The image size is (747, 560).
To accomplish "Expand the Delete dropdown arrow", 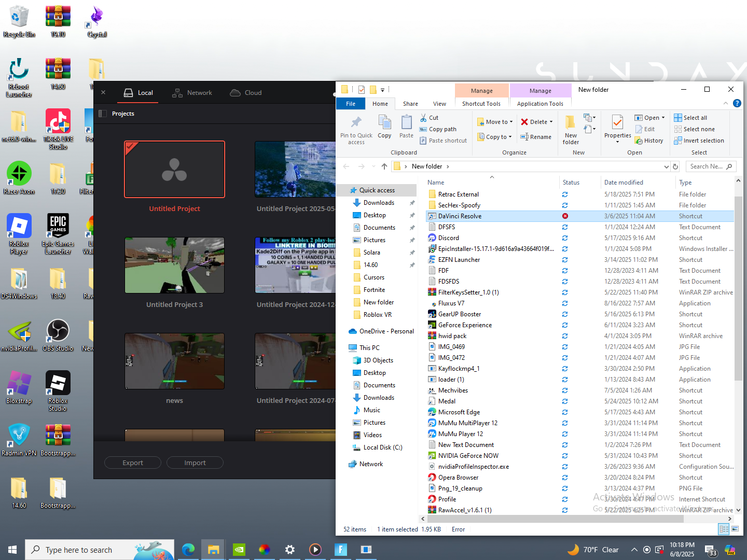I will point(551,122).
